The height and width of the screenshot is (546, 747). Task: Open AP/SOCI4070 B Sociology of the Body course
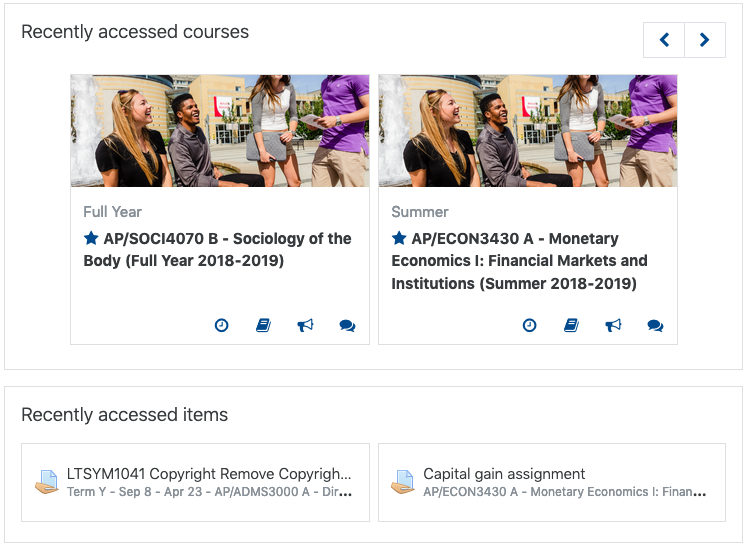coord(217,249)
